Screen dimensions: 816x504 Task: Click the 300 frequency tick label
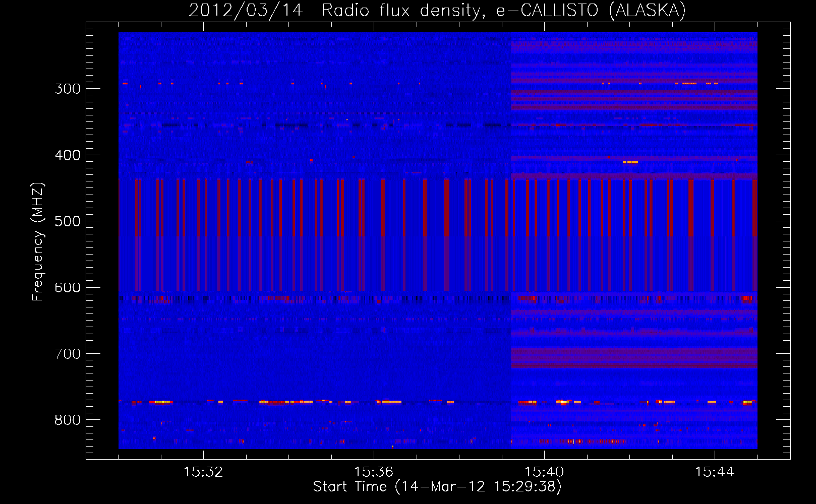coord(68,89)
